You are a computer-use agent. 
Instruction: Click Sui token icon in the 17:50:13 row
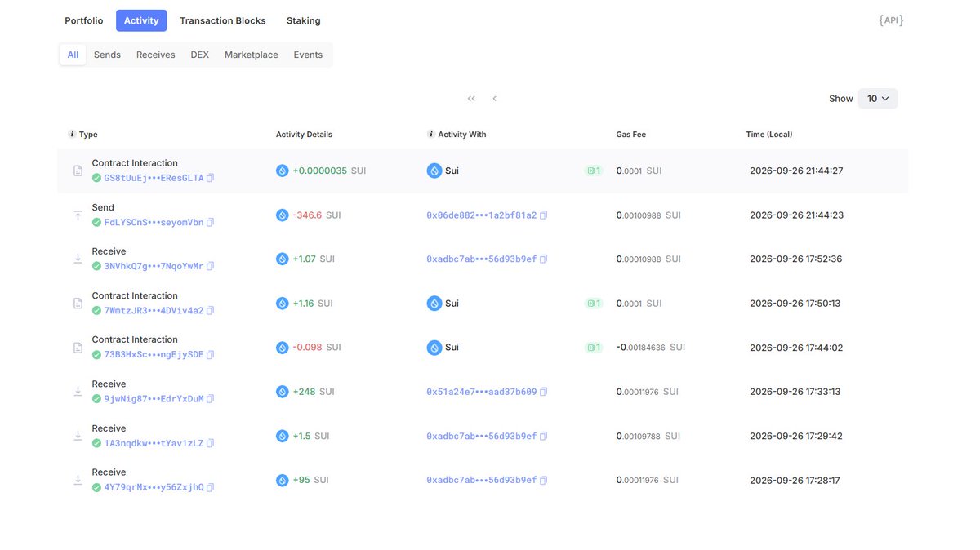click(434, 304)
